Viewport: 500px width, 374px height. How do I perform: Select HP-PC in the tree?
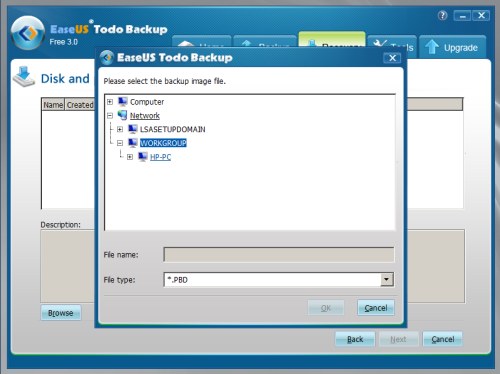(x=160, y=157)
